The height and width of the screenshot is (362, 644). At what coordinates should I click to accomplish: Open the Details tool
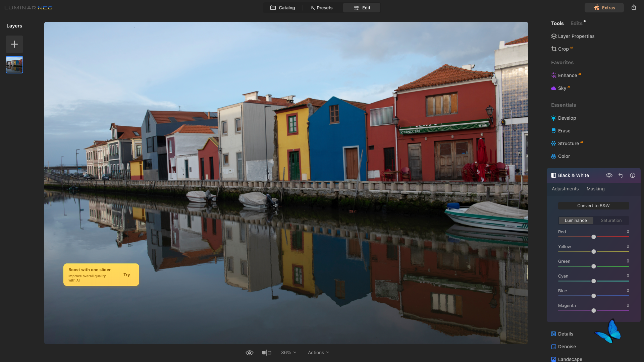click(562, 334)
